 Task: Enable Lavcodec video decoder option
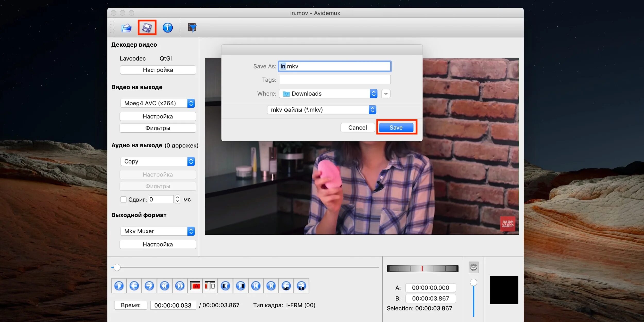[132, 58]
